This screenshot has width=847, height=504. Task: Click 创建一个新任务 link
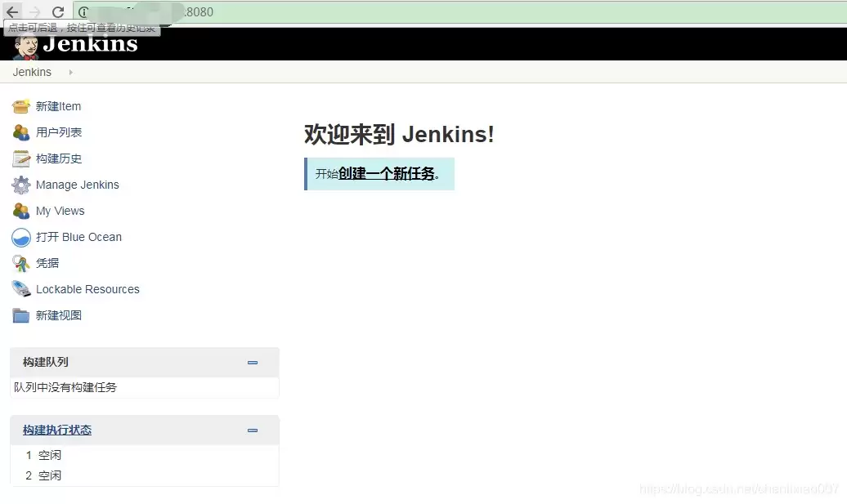pyautogui.click(x=386, y=173)
